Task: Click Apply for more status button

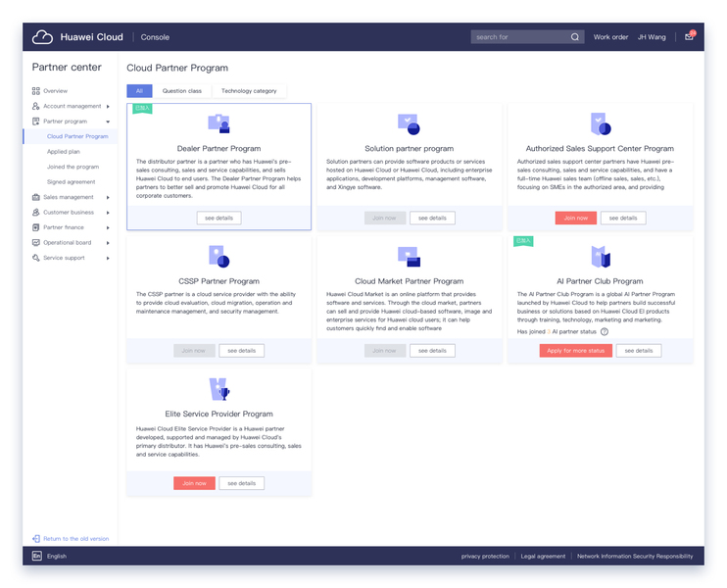Action: (x=575, y=351)
